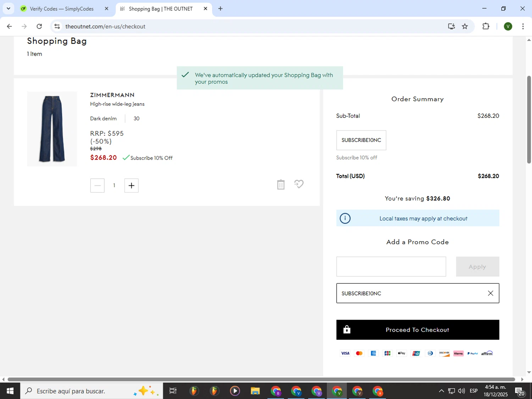Click the Klarna payment icon
The width and height of the screenshot is (532, 399).
point(459,353)
